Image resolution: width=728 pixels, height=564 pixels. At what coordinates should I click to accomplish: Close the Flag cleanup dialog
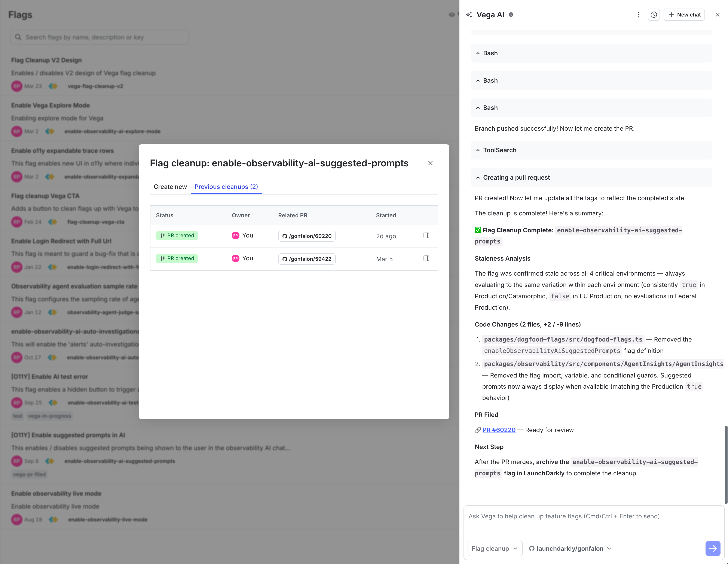tap(430, 163)
